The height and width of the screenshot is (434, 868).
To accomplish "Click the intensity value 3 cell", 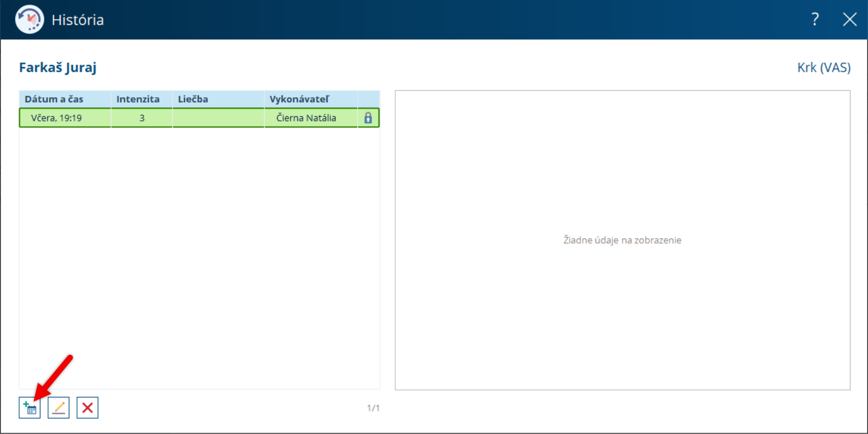I will [x=142, y=118].
